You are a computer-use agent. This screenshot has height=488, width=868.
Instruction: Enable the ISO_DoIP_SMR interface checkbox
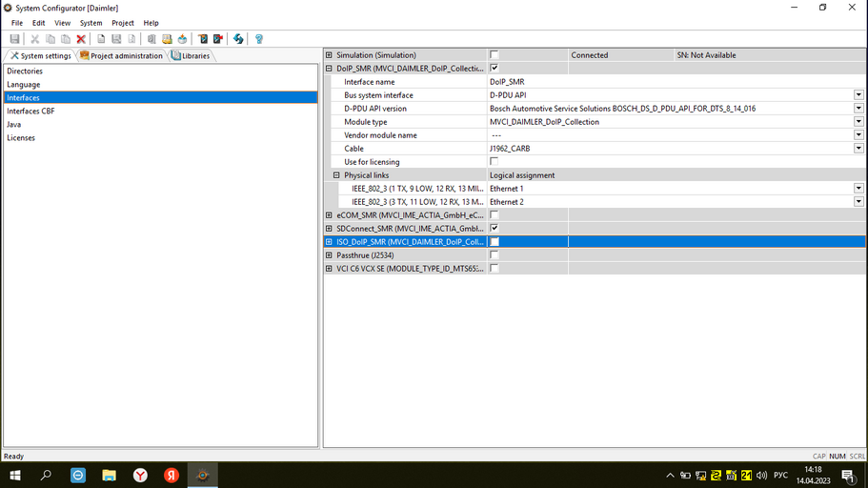pyautogui.click(x=495, y=241)
